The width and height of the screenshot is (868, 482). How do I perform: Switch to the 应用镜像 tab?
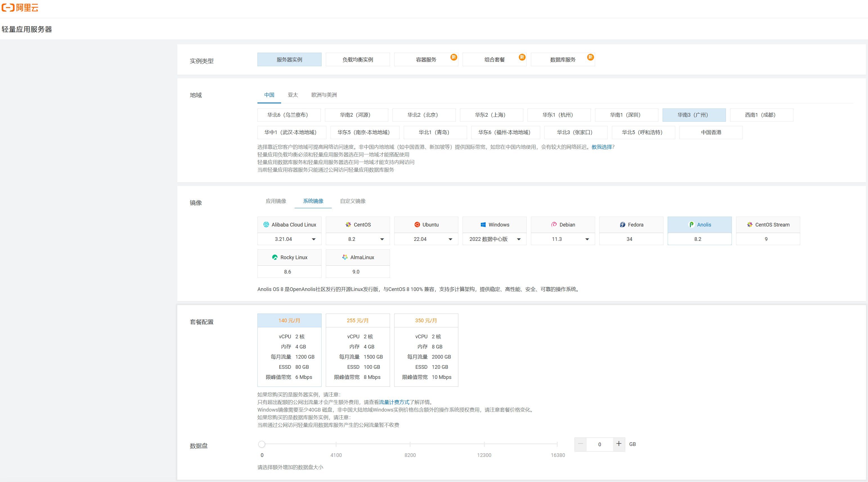(276, 201)
